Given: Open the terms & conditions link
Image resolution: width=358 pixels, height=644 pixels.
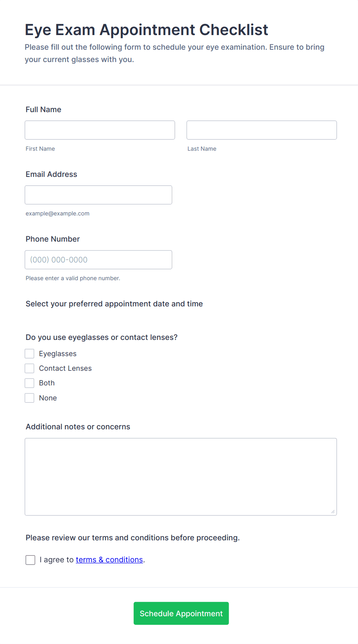Looking at the screenshot, I should pyautogui.click(x=109, y=560).
